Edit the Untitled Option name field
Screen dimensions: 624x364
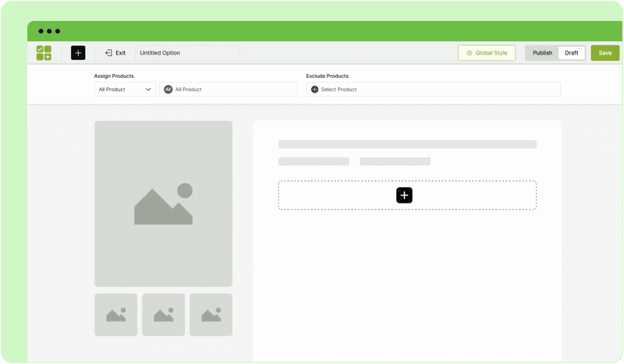pyautogui.click(x=187, y=53)
